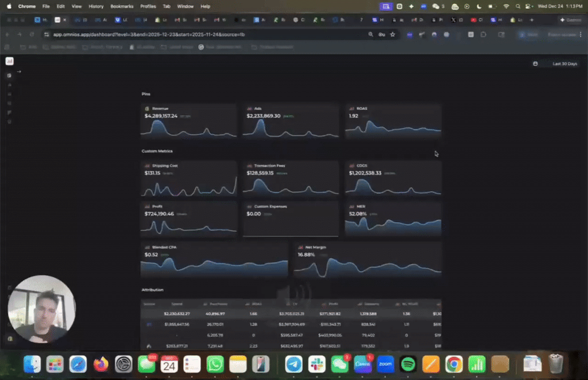Viewport: 588px width, 380px height.
Task: Click the Revenue value $4,289,157.24
Action: tap(161, 116)
